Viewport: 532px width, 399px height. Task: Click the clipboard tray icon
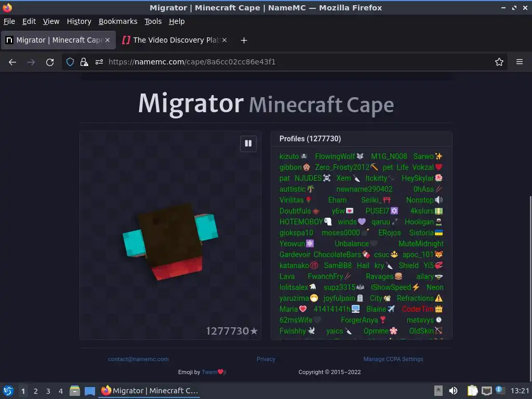[472, 391]
